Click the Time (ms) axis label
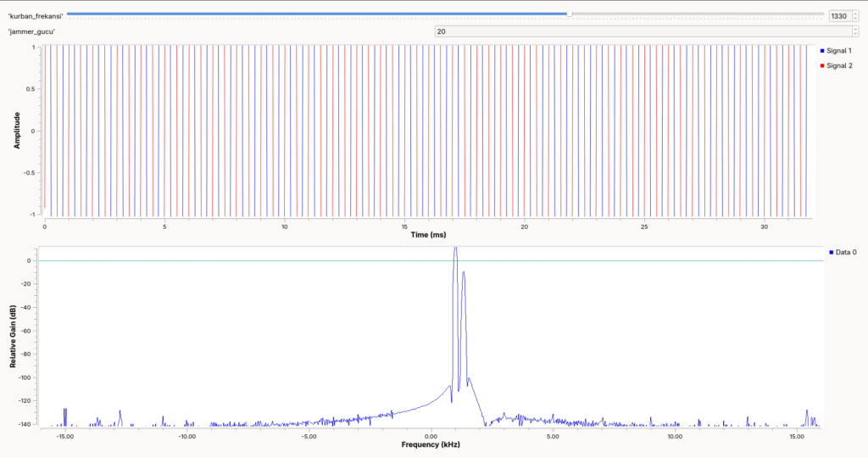Viewport: 868px width, 458px height. (428, 234)
